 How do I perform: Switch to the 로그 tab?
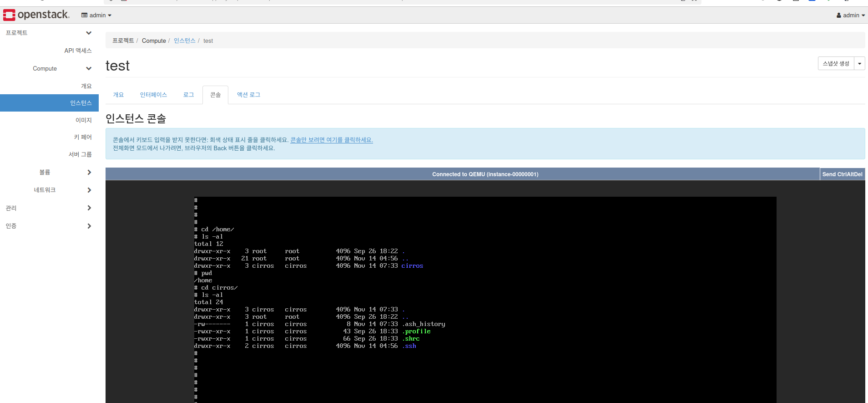188,95
